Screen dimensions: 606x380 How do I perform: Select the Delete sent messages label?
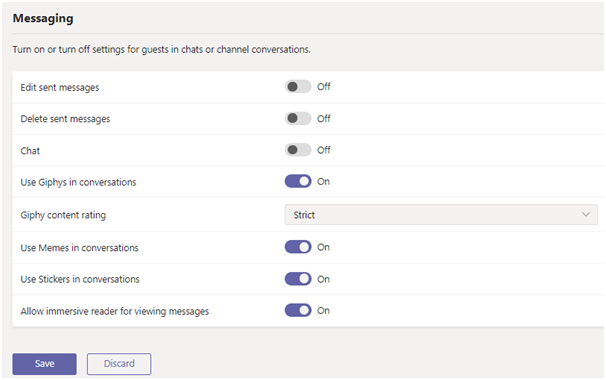(65, 119)
